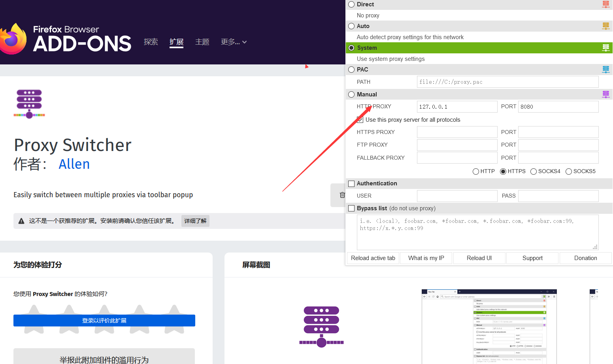Image resolution: width=613 pixels, height=364 pixels.
Task: Click the orange server icon on Auto row
Action: tap(606, 26)
